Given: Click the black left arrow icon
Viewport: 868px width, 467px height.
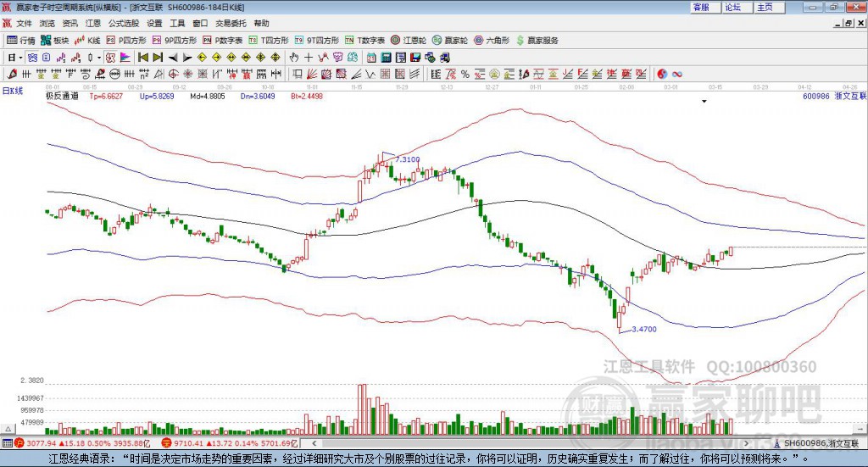Looking at the screenshot, I should tap(173, 58).
